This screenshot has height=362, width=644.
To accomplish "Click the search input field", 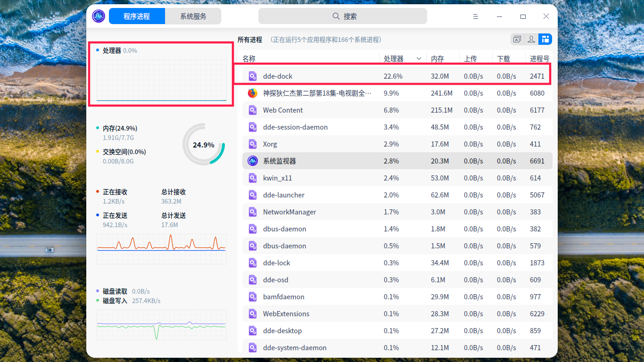I will point(342,16).
